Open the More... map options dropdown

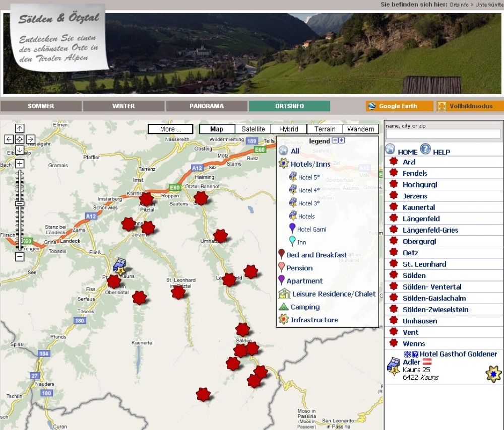coord(170,129)
